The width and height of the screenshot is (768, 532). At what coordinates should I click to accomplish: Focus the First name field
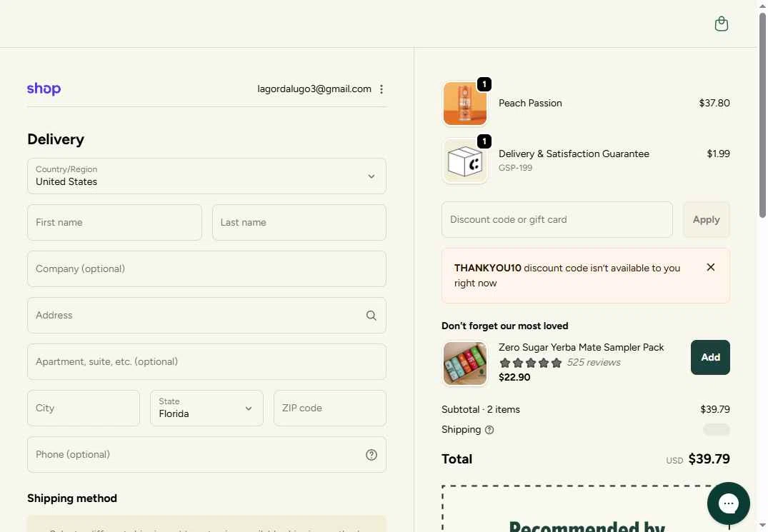click(x=114, y=222)
